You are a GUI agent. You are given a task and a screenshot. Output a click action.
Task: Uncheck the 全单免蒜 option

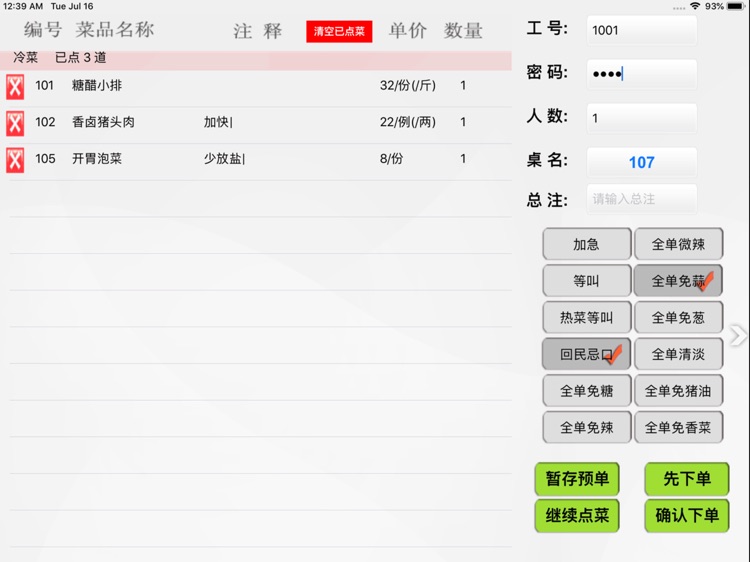coord(678,281)
